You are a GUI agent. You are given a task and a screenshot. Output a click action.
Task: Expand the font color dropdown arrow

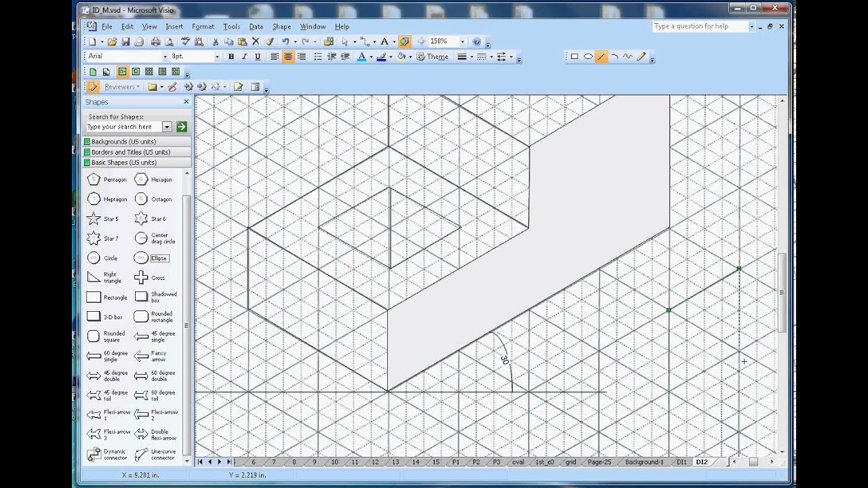pos(371,57)
